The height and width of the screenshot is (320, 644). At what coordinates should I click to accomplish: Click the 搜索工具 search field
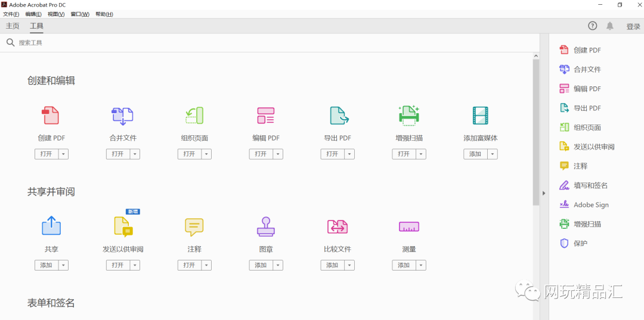pyautogui.click(x=271, y=43)
